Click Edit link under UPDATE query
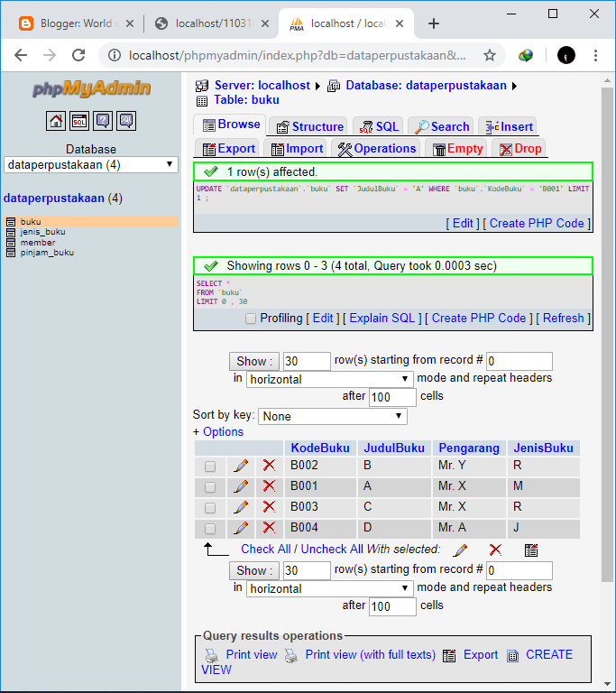This screenshot has width=616, height=693. [463, 223]
